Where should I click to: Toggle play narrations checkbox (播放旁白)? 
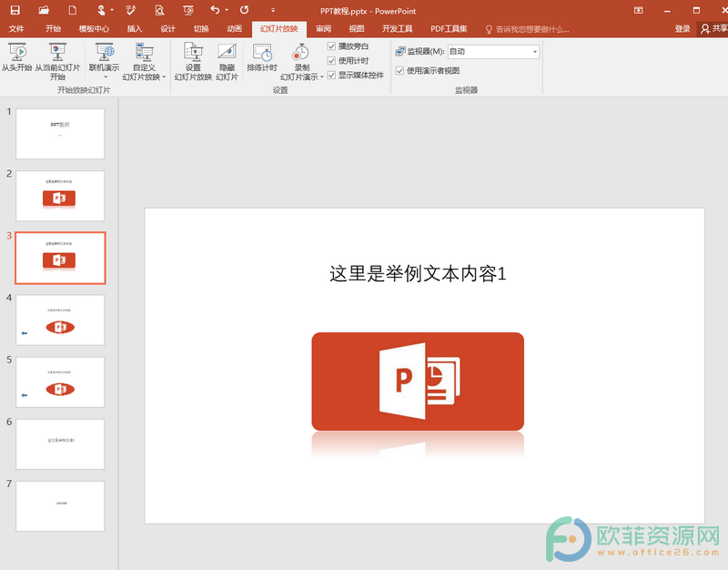point(331,46)
